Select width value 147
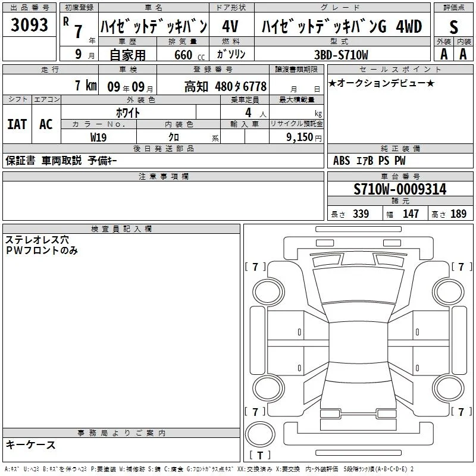Screen dimensions: 476x476 point(411,214)
